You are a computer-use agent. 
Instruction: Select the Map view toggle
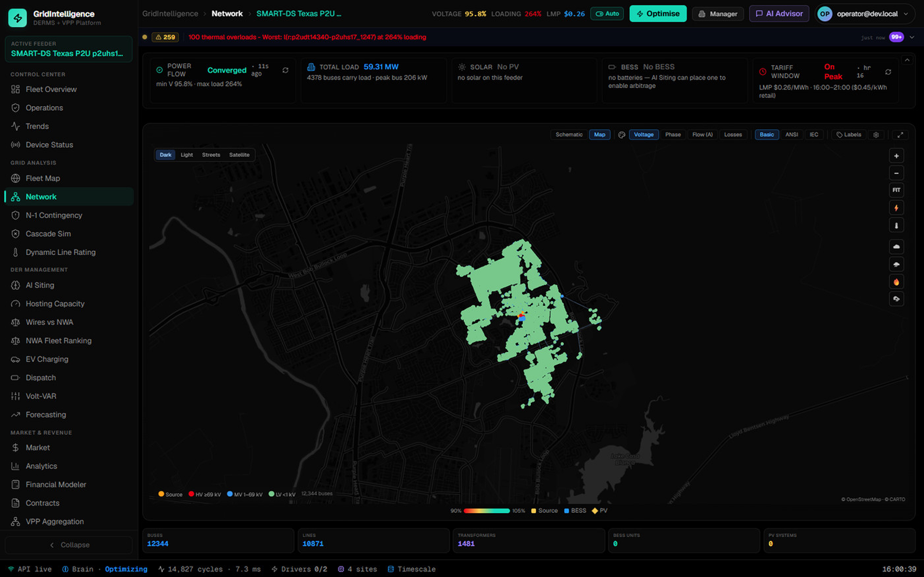coord(599,135)
